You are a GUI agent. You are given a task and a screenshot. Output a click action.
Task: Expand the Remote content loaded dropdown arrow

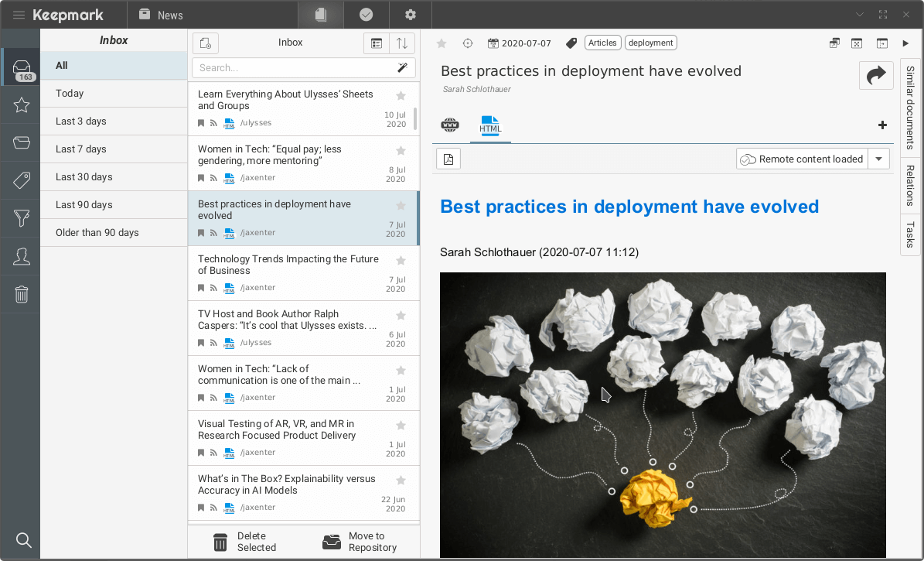(x=878, y=159)
